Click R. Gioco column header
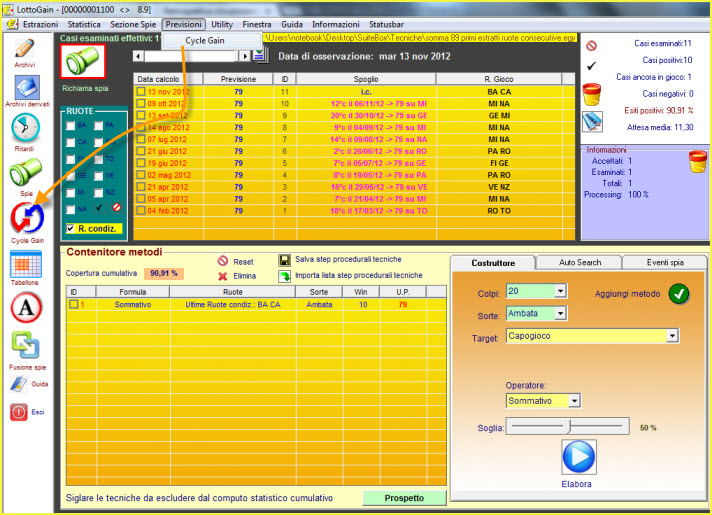Viewport: 712px width, 515px height. [499, 79]
